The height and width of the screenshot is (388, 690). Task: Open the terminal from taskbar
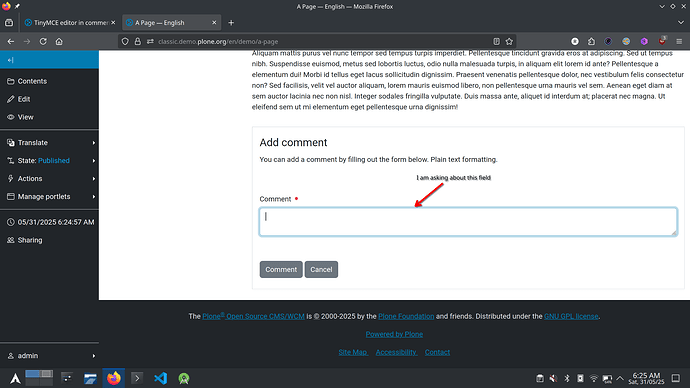point(137,378)
